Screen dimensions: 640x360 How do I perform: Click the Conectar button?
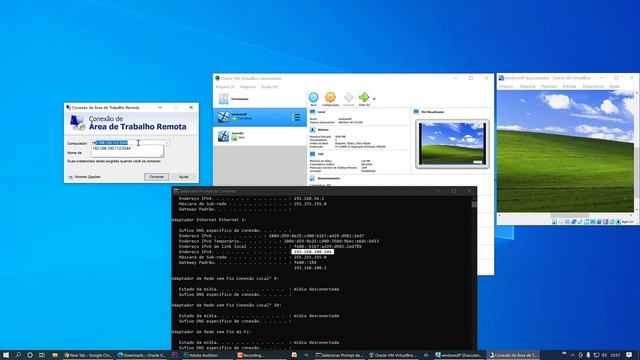(x=156, y=177)
